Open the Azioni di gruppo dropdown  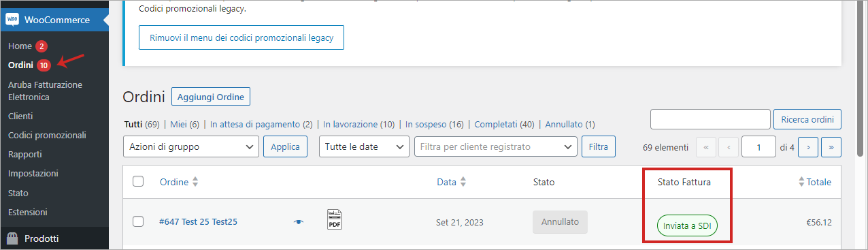point(191,146)
